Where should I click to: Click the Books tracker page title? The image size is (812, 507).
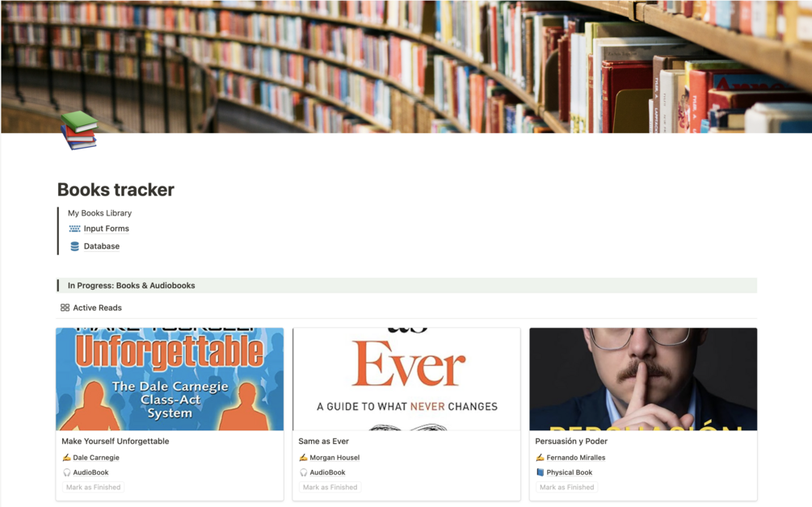[x=116, y=190]
